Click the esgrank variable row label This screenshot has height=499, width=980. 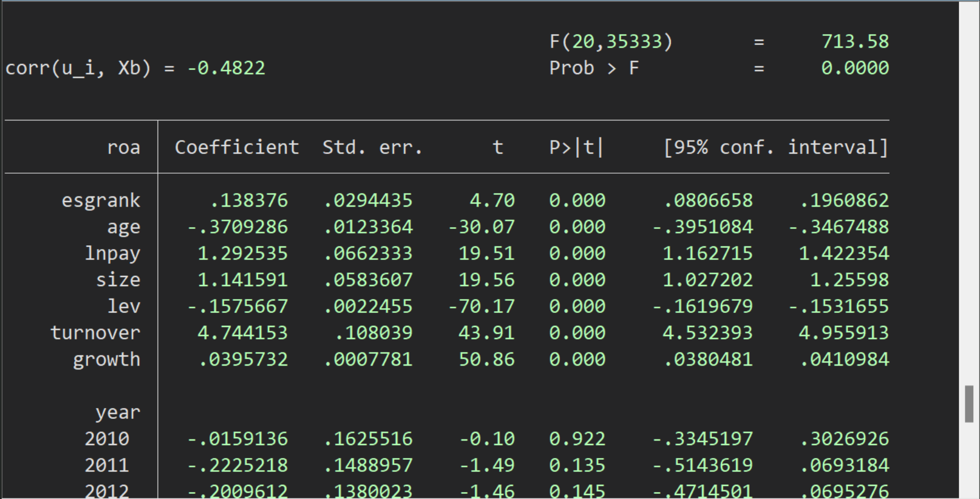[101, 200]
